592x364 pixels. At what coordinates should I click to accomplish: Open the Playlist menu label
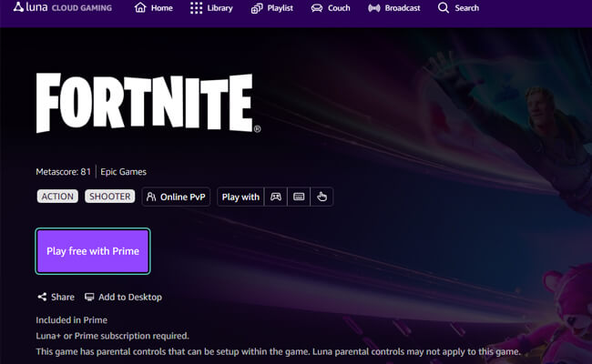point(281,8)
